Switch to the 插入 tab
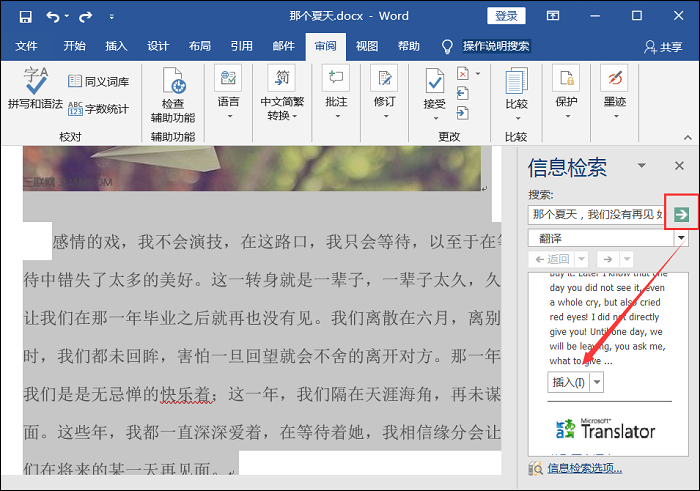The width and height of the screenshot is (700, 491). [116, 46]
